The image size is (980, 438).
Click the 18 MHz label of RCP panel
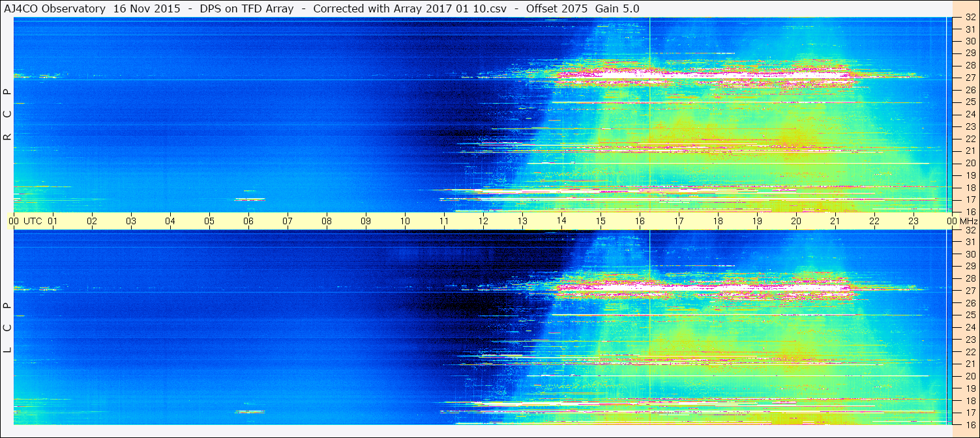point(970,188)
